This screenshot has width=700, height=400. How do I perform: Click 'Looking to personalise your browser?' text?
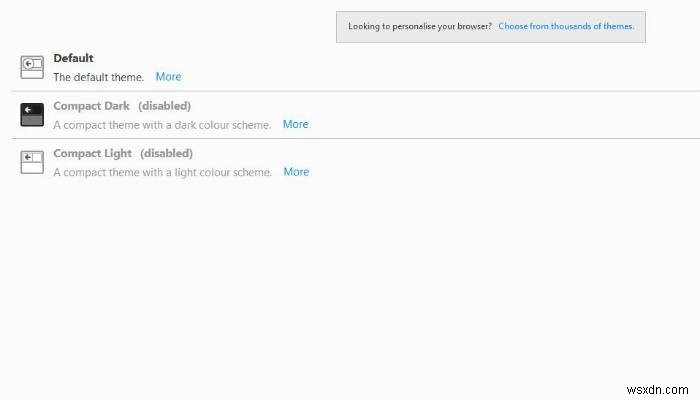pyautogui.click(x=419, y=26)
